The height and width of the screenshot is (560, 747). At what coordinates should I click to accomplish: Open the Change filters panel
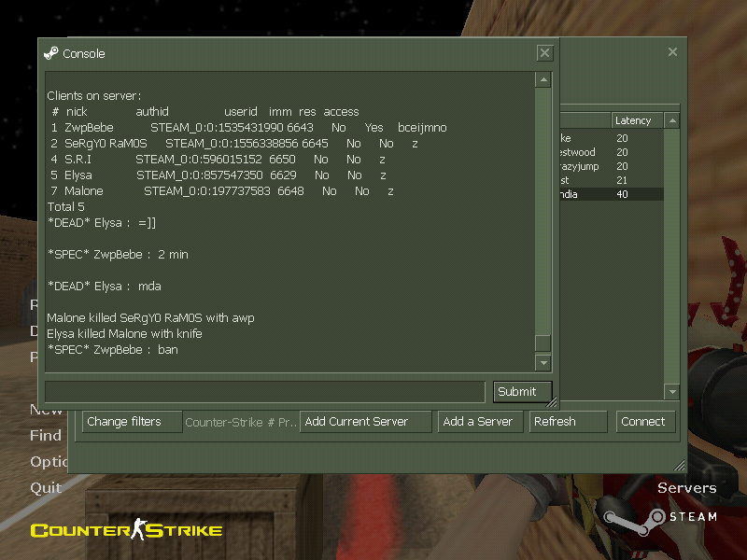[132, 422]
